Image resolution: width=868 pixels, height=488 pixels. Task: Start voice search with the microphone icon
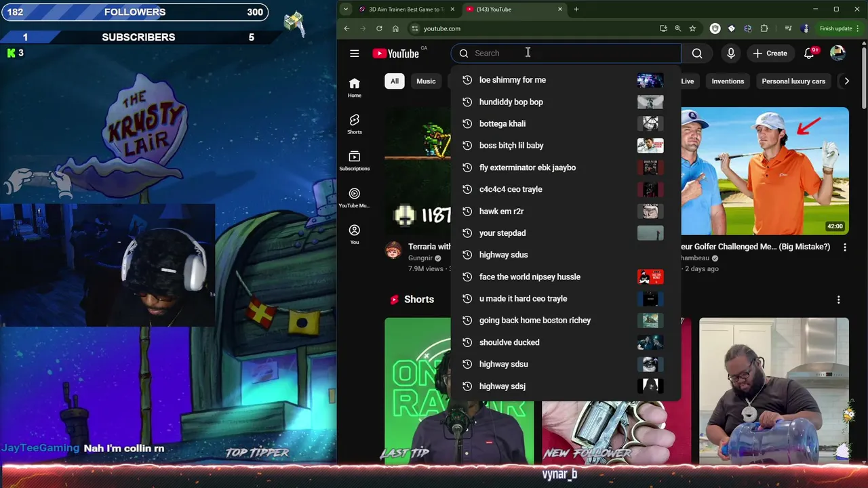pos(730,54)
